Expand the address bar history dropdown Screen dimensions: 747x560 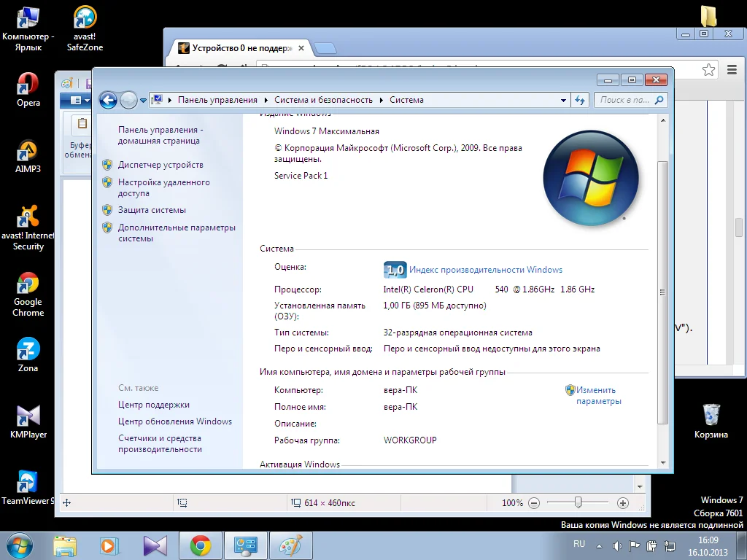[x=564, y=100]
